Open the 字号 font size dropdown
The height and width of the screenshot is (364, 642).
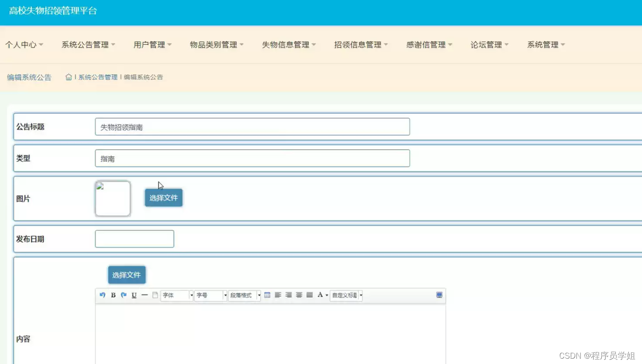click(x=211, y=295)
